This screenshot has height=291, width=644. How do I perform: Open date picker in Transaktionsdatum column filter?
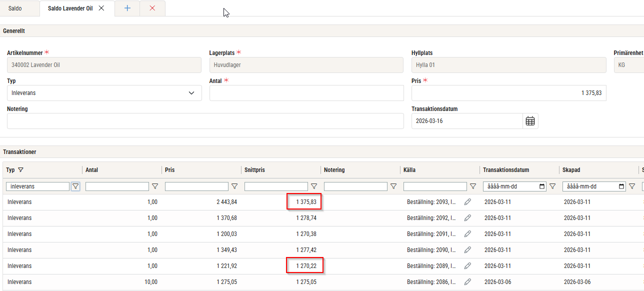[541, 186]
